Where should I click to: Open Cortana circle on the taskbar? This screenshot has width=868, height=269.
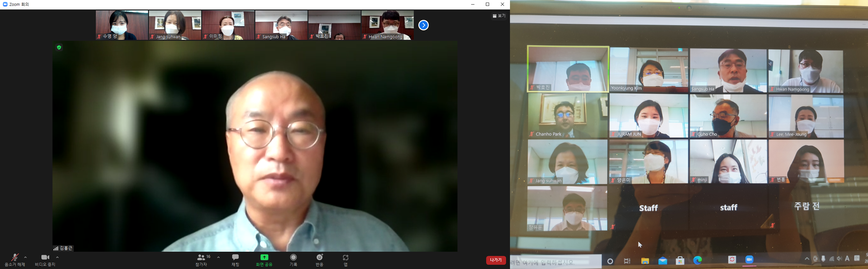click(610, 261)
